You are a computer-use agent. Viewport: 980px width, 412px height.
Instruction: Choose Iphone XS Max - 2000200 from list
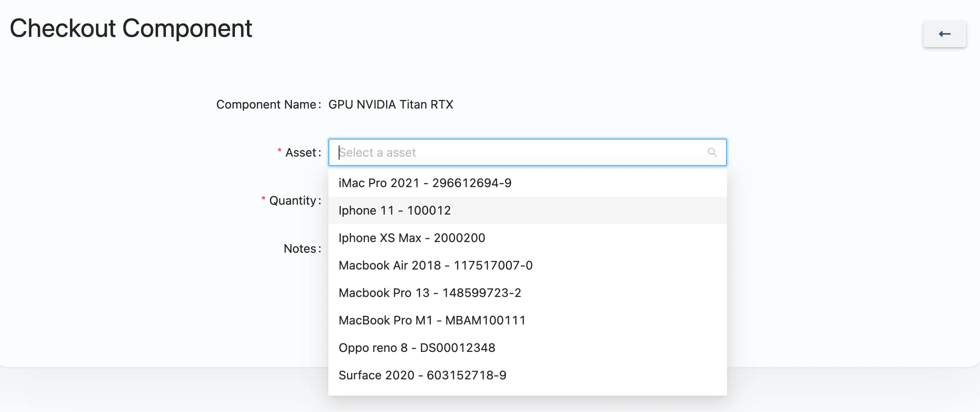pos(412,238)
